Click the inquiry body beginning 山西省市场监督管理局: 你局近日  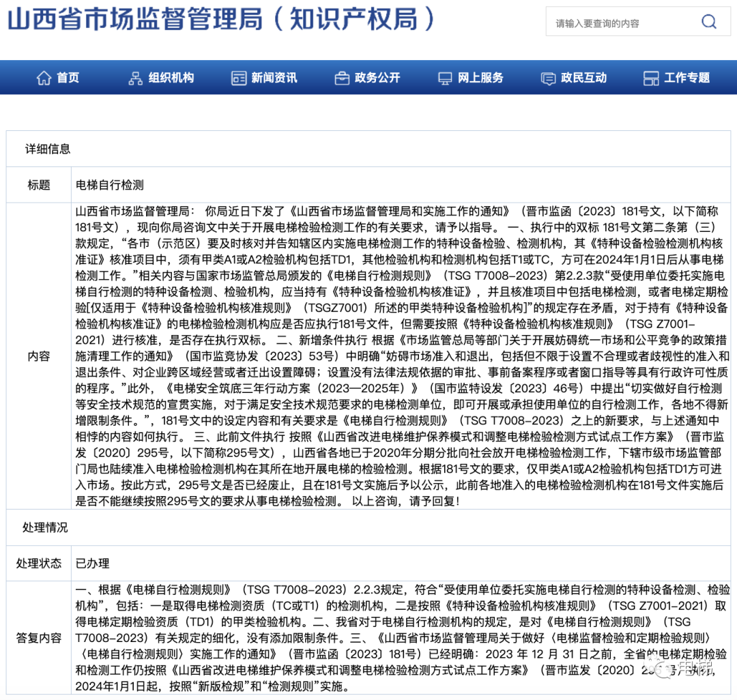click(x=402, y=356)
